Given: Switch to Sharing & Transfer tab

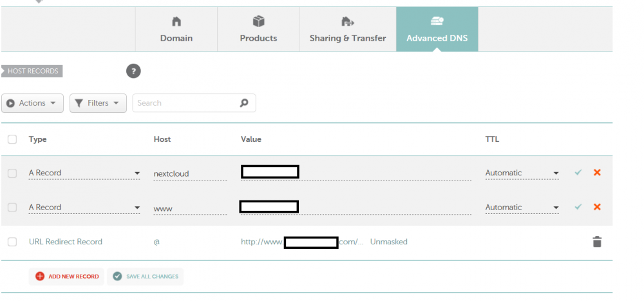Looking at the screenshot, I should 348,29.
